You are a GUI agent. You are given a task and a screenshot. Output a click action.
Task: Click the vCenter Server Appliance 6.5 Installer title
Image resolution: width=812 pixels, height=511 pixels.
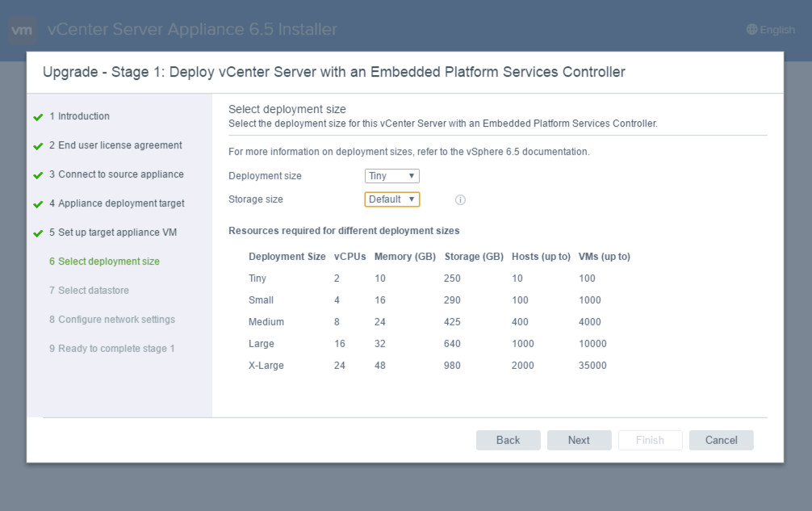point(192,30)
